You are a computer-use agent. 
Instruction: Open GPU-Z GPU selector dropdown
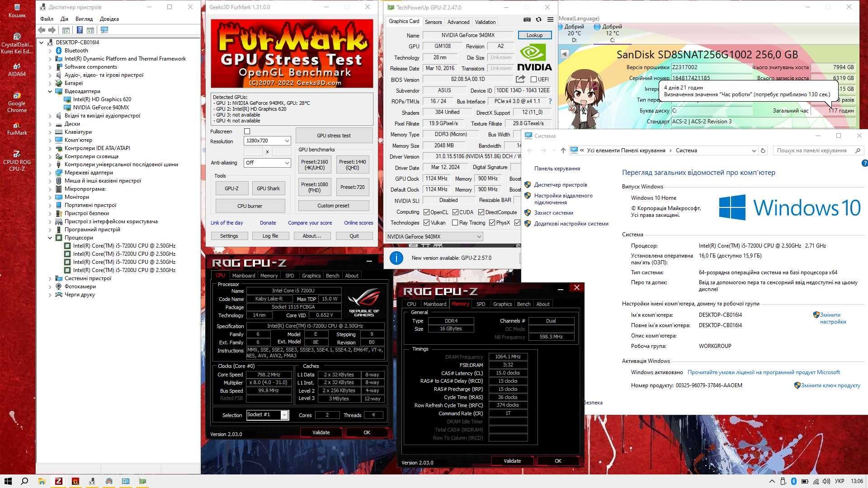coord(434,236)
